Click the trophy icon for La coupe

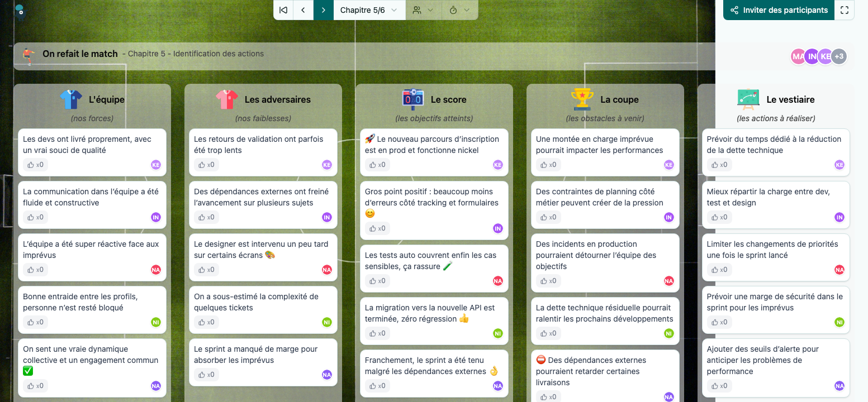click(582, 99)
